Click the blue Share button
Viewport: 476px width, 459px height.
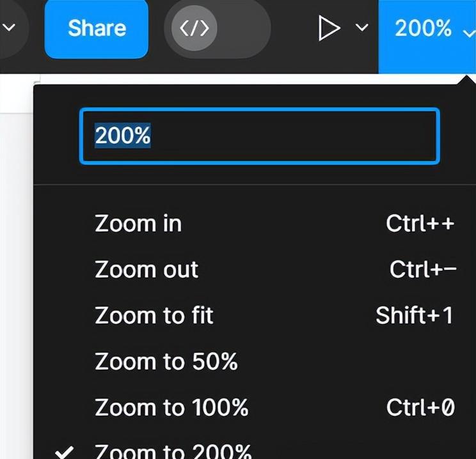coord(96,29)
